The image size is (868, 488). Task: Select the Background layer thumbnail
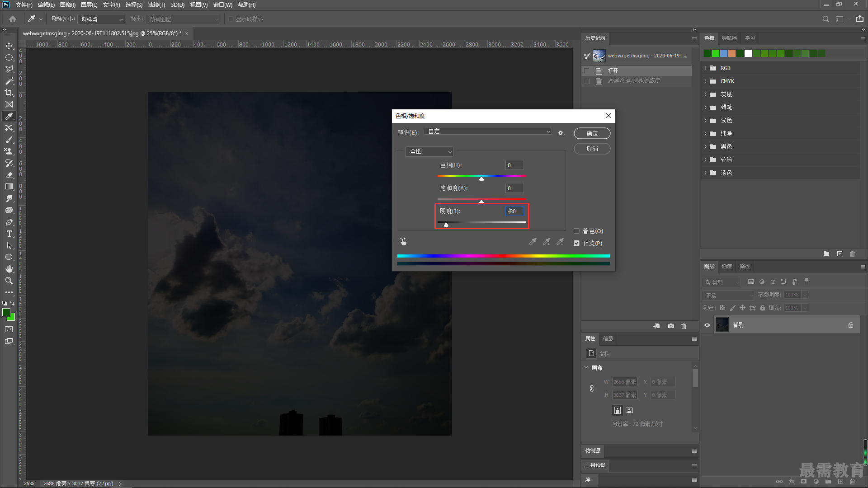tap(722, 325)
